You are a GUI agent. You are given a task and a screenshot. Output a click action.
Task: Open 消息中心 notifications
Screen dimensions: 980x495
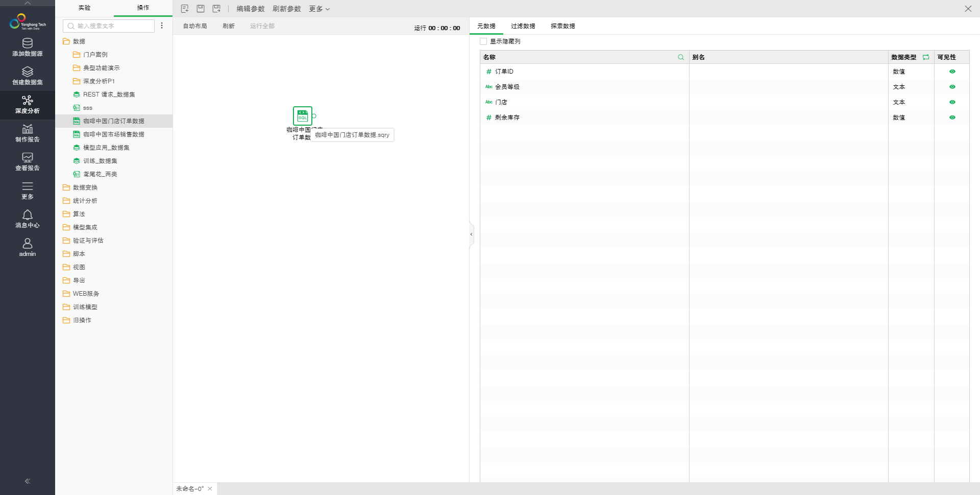pyautogui.click(x=28, y=219)
